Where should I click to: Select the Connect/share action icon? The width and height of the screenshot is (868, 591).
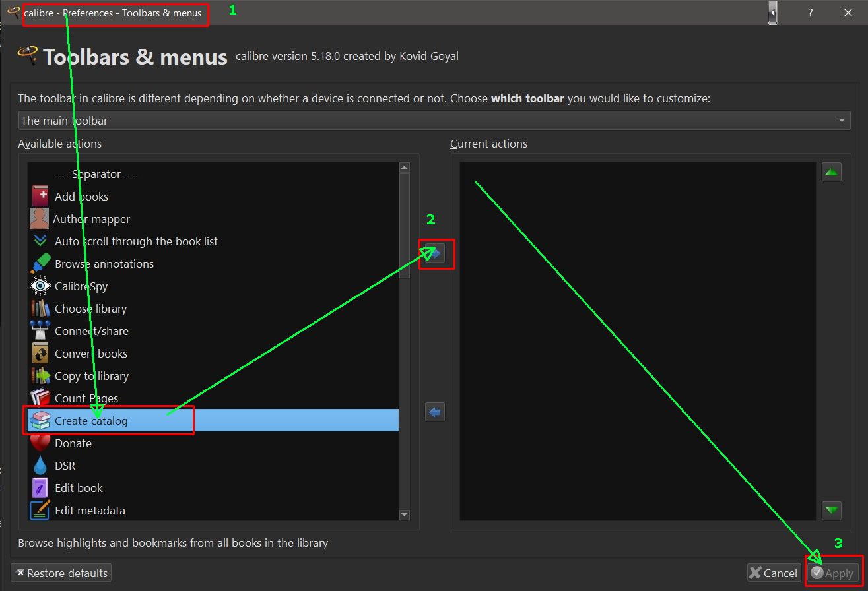click(40, 331)
